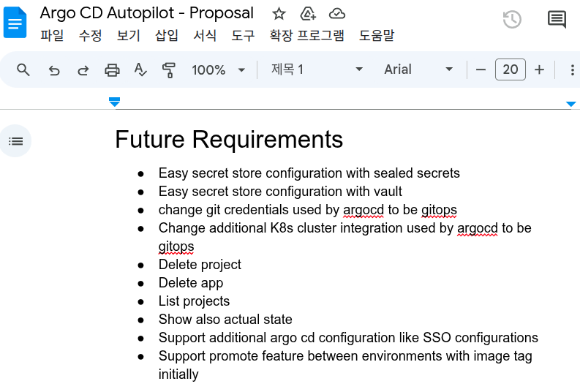The image size is (580, 392).
Task: Show the document outline panel
Action: (x=15, y=141)
